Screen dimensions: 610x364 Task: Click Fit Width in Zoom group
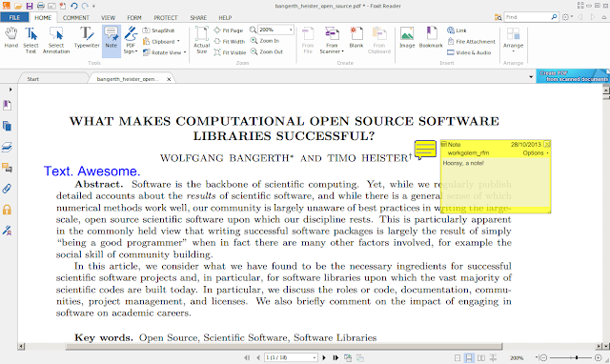coord(230,42)
